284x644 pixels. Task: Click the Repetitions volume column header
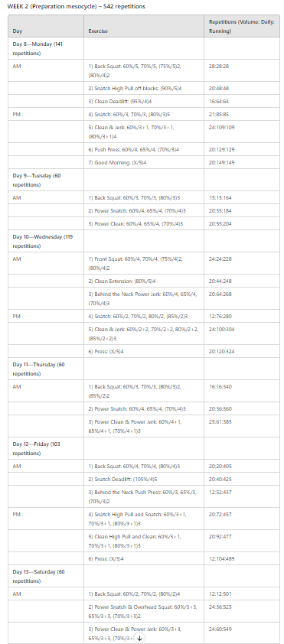click(242, 26)
